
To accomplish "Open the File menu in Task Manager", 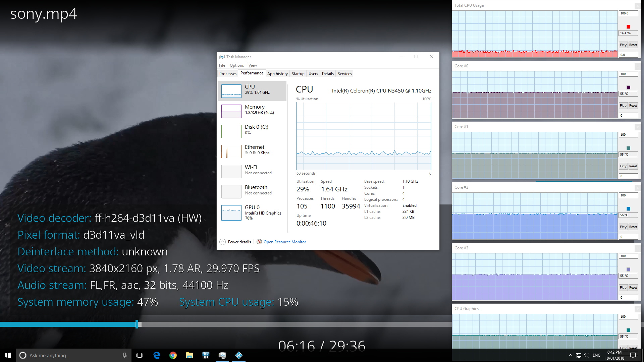I will [x=222, y=65].
